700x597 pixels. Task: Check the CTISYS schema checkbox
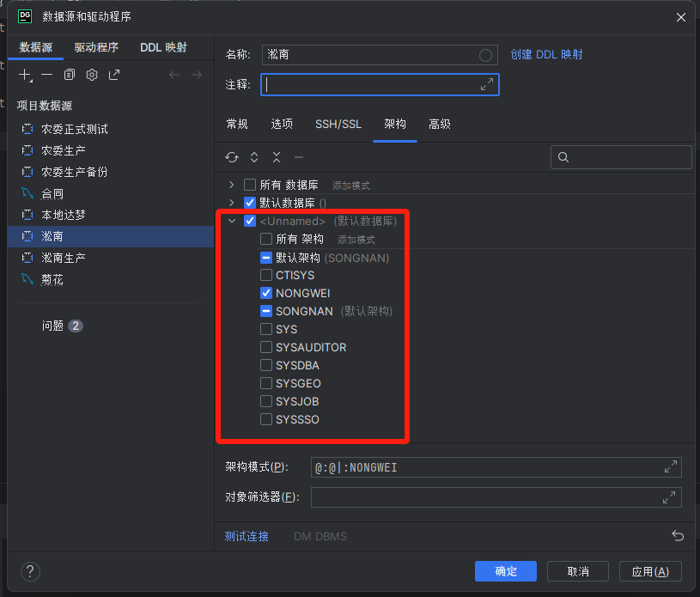tap(266, 275)
